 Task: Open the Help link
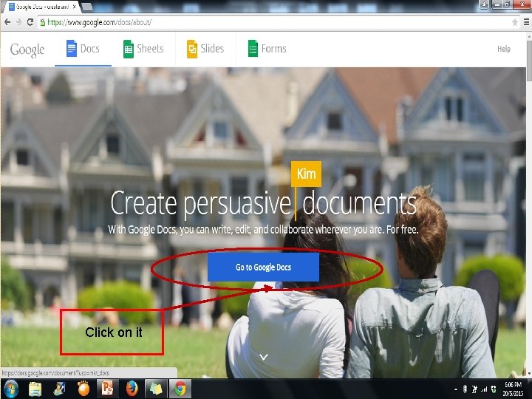point(504,49)
